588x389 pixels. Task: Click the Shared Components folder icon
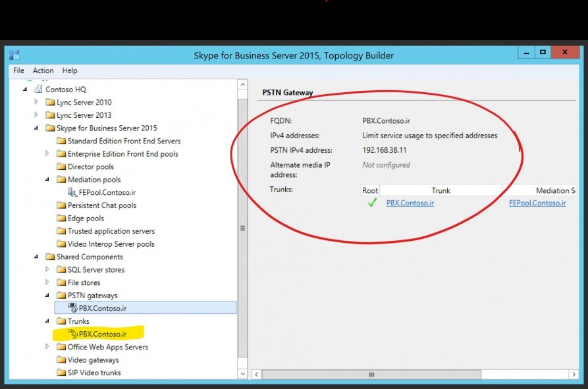tap(50, 257)
